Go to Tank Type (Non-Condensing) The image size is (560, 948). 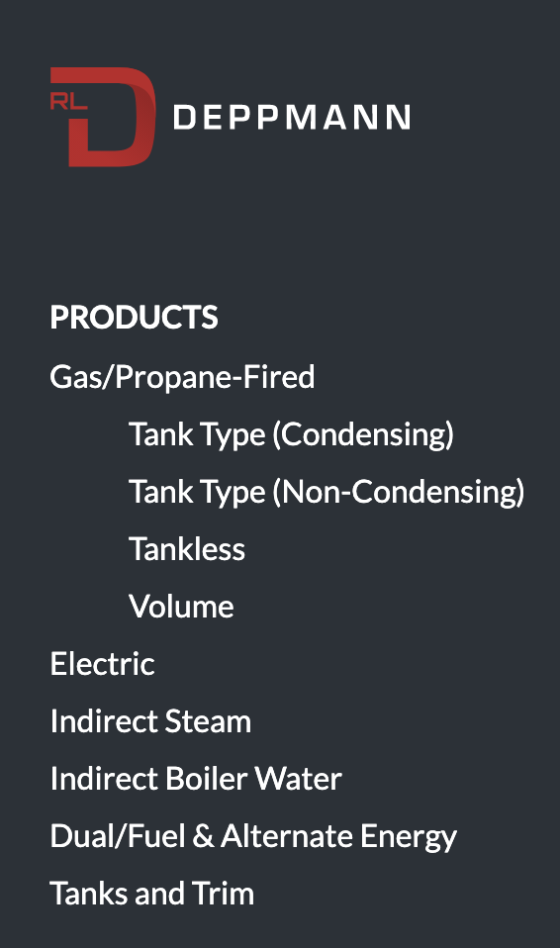327,492
